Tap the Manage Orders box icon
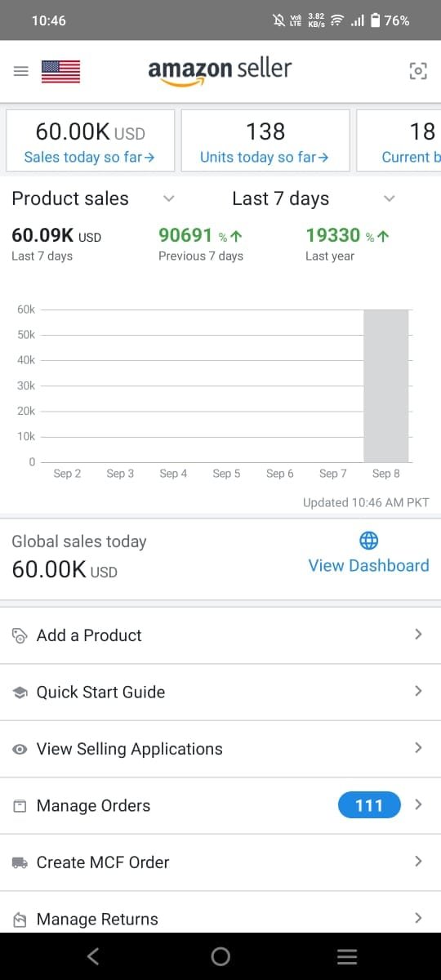441x980 pixels. click(x=20, y=806)
